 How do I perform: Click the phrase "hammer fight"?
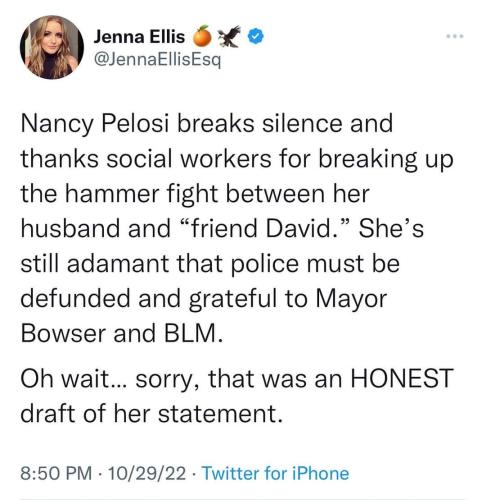pyautogui.click(x=141, y=194)
